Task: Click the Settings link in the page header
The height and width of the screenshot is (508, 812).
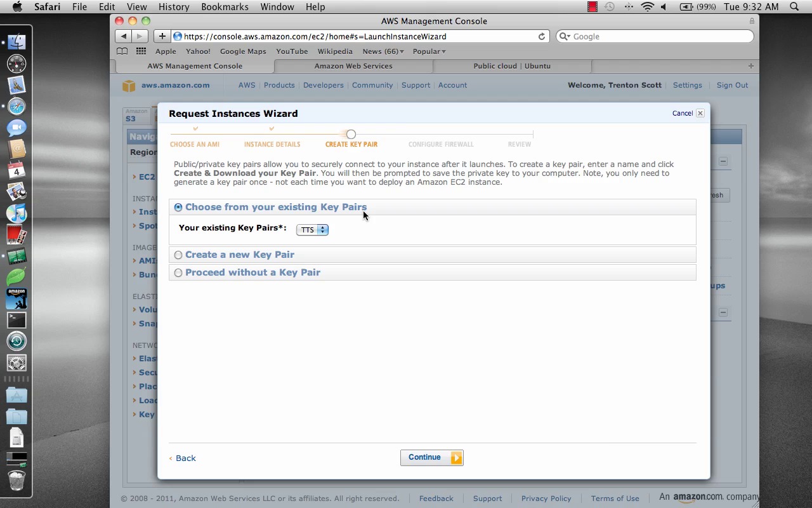Action: pyautogui.click(x=688, y=85)
